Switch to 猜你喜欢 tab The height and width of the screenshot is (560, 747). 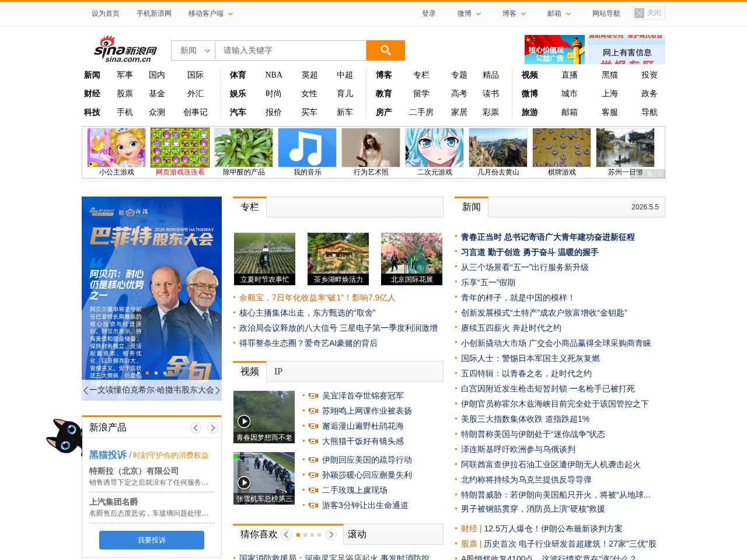pos(259,534)
